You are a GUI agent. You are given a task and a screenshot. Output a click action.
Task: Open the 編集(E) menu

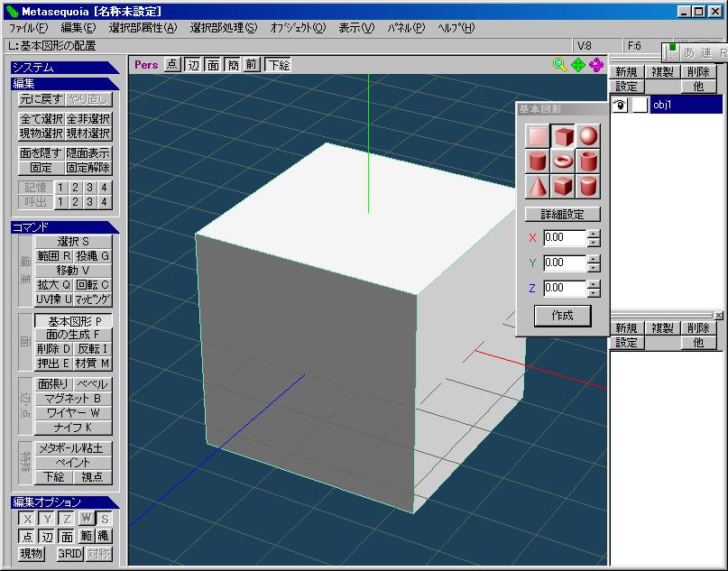[x=78, y=28]
